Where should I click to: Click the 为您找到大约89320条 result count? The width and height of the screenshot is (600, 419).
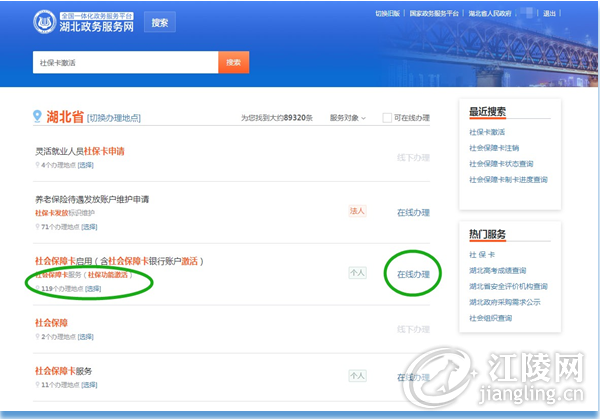[x=277, y=118]
